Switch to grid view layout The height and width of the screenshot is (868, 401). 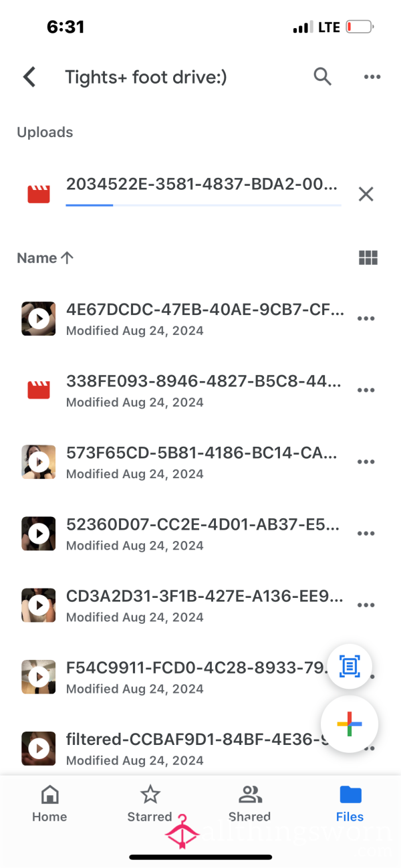click(368, 258)
